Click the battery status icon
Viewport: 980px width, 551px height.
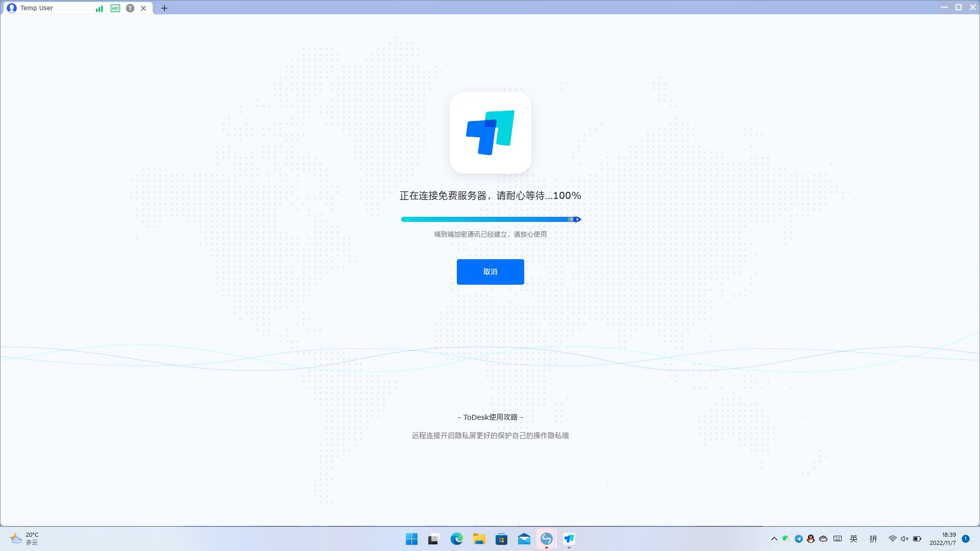point(917,539)
